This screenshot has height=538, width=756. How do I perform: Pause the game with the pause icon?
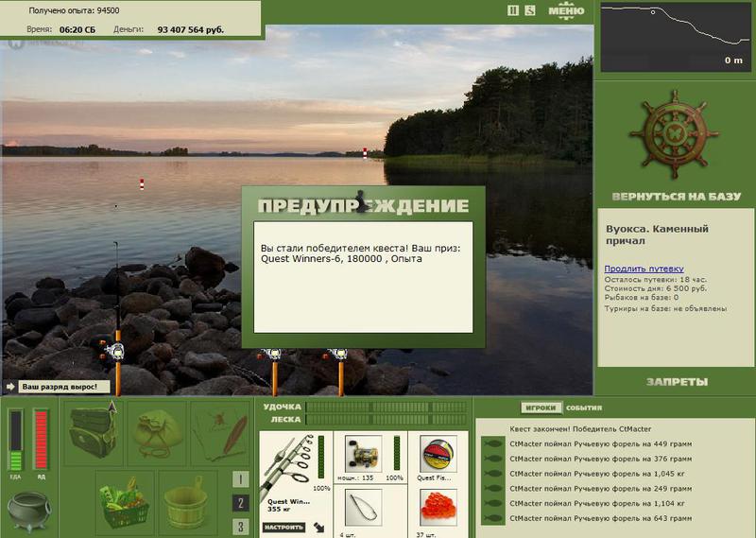[513, 10]
